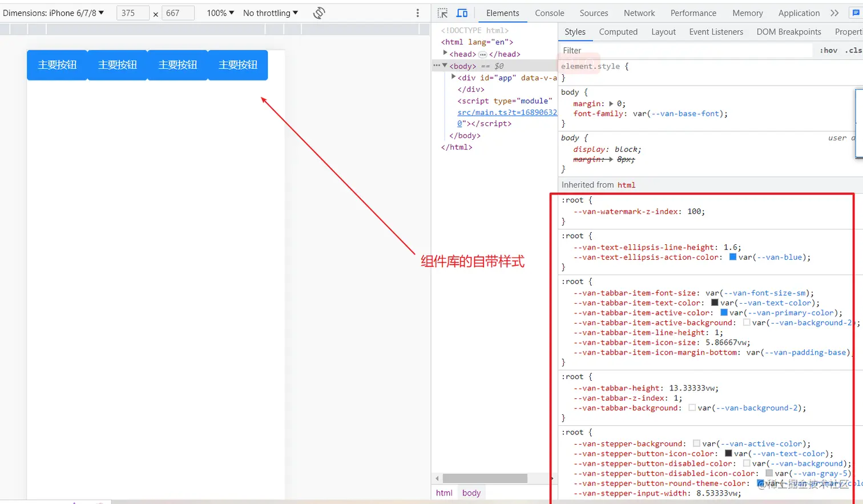Viewport: 863px width, 504px height.
Task: Open swatch for --van-stepper-button-icon-color
Action: (728, 453)
